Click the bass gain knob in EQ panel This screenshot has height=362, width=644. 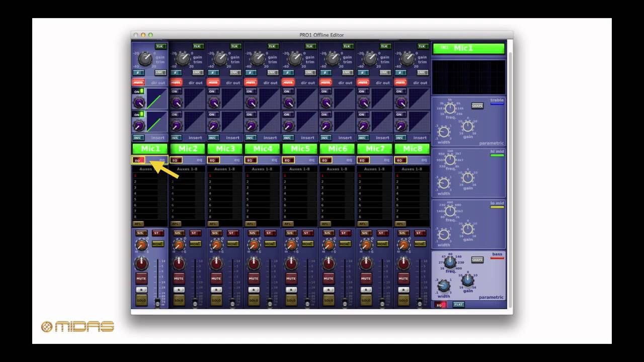[468, 281]
